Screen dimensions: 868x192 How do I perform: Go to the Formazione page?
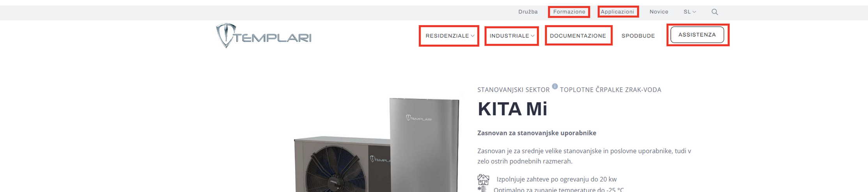(569, 12)
